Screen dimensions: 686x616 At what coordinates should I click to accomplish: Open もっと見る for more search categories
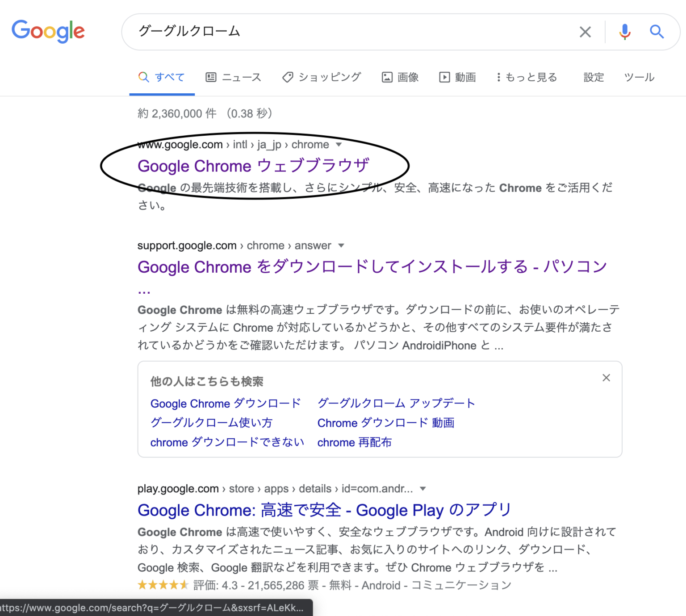point(527,77)
